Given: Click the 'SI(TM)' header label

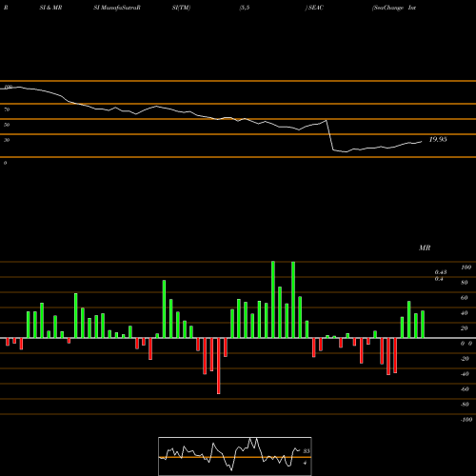Looking at the screenshot, I should [181, 8].
